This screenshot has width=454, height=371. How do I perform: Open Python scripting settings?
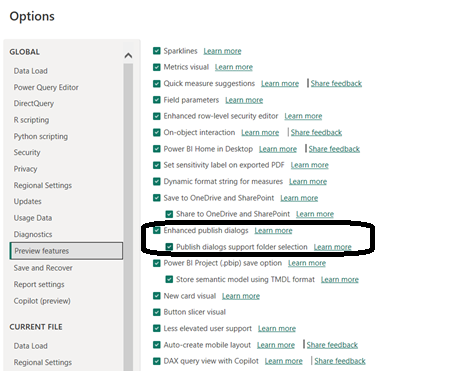pos(41,136)
